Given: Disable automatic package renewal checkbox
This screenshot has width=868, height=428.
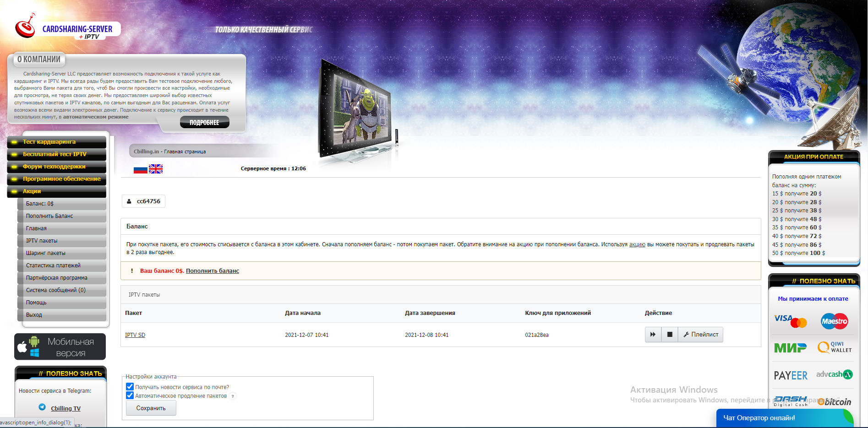Looking at the screenshot, I should click(x=130, y=395).
